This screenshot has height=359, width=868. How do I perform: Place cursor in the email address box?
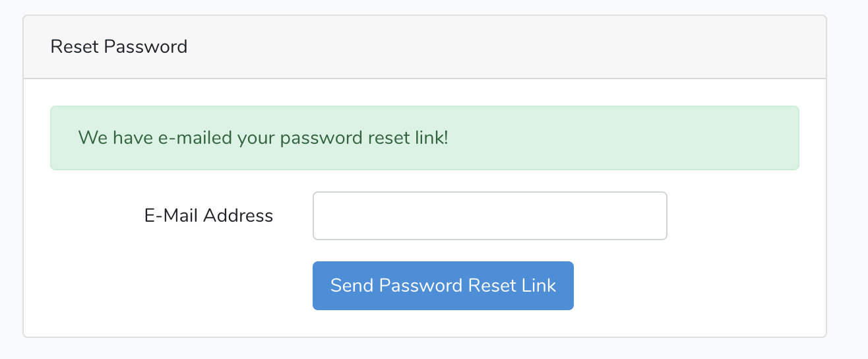489,216
